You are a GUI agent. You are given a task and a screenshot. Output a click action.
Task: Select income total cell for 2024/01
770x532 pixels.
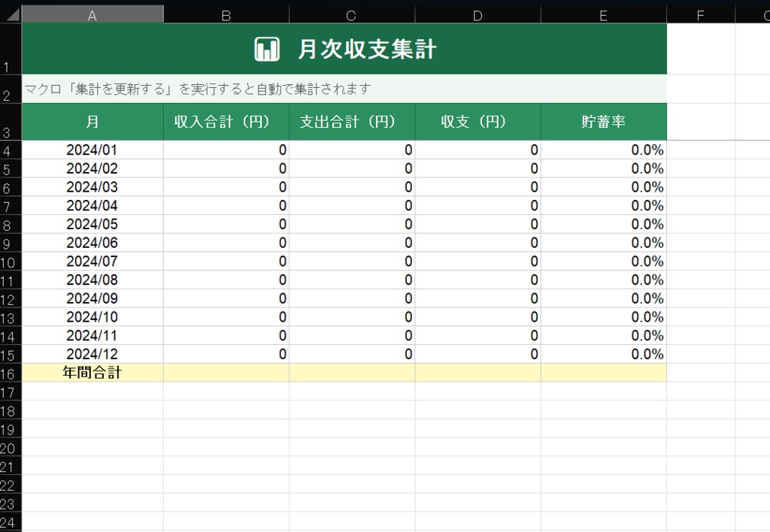(x=226, y=150)
